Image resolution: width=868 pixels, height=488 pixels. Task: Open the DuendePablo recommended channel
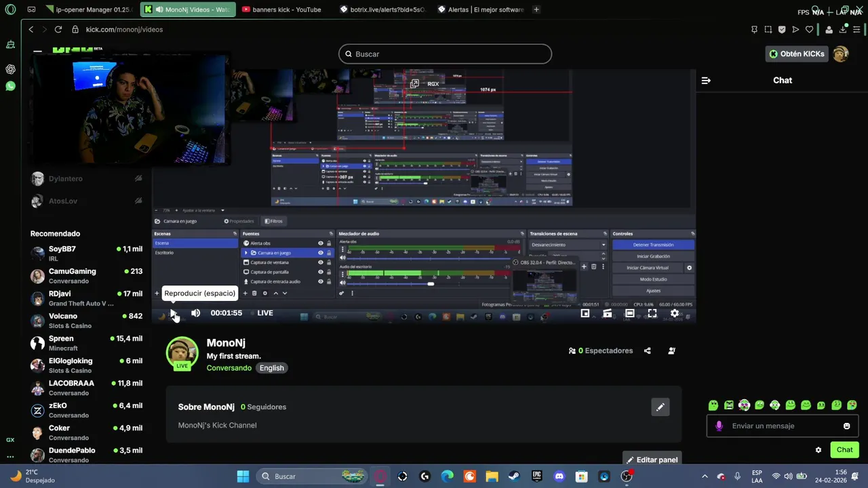click(x=86, y=455)
